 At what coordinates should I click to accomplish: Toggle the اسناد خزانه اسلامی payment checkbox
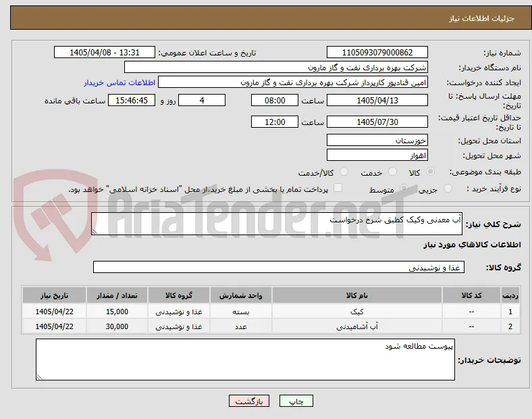click(x=338, y=188)
